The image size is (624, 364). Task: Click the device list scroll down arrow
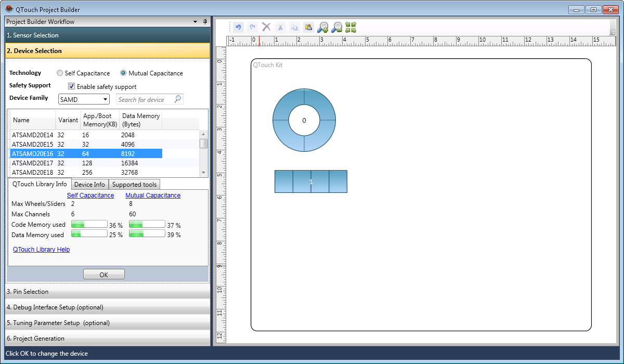coord(203,173)
